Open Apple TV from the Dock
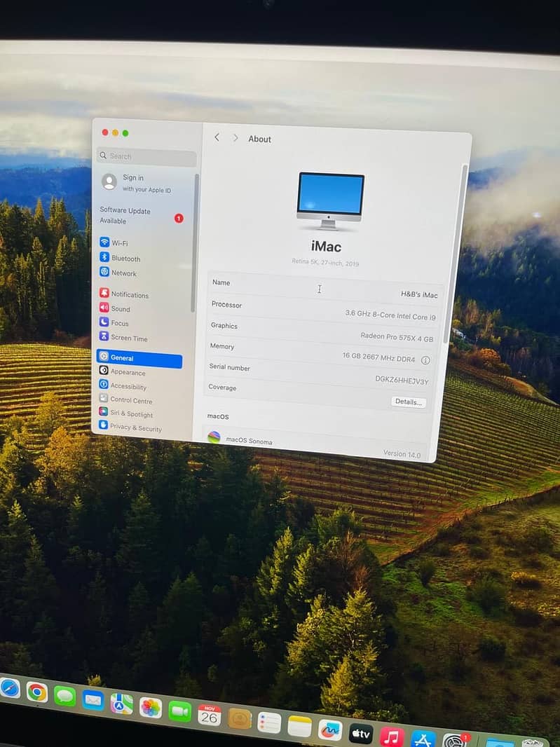 [361, 734]
